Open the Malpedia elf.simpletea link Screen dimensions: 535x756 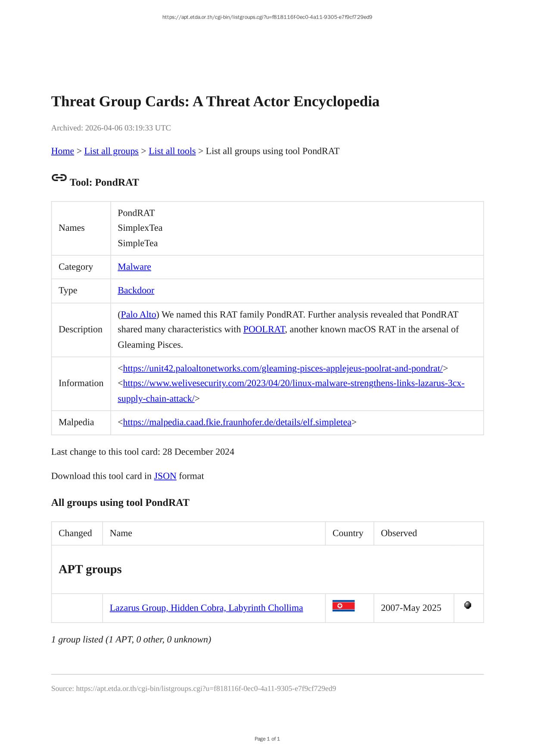click(x=237, y=422)
